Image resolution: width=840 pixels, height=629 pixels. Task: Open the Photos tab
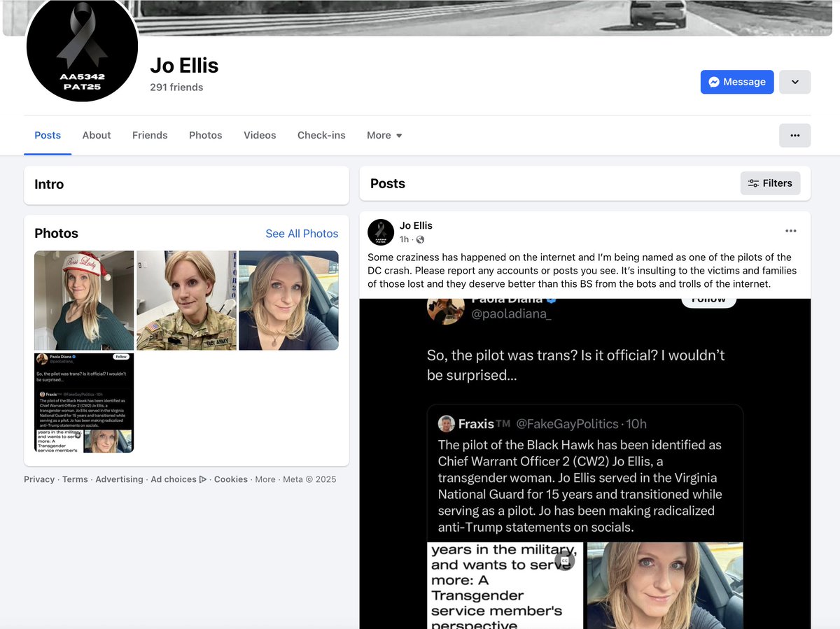tap(205, 135)
